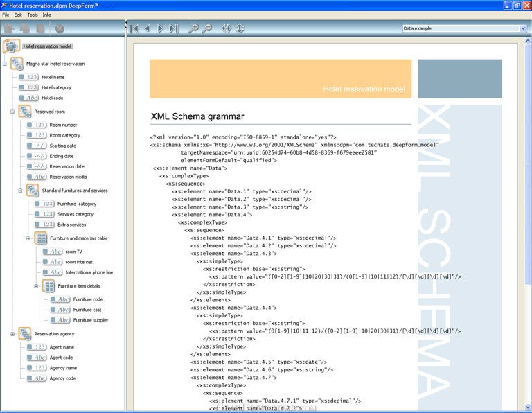Click the 123 numeric icon of Hotel name
Screen dimensions: 532x413
coord(28,77)
